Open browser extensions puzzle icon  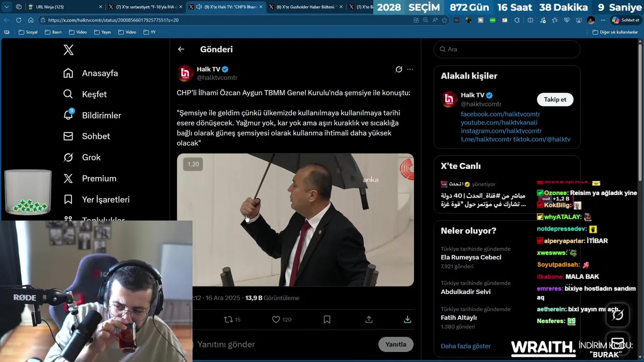point(517,20)
